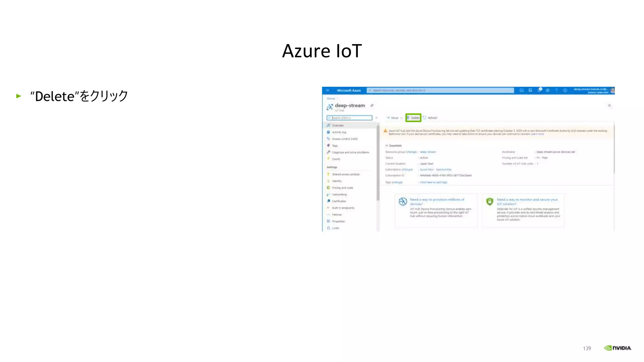Image resolution: width=644 pixels, height=362 pixels.
Task: Click the main pane vertical scrollbar
Action: tap(614, 149)
